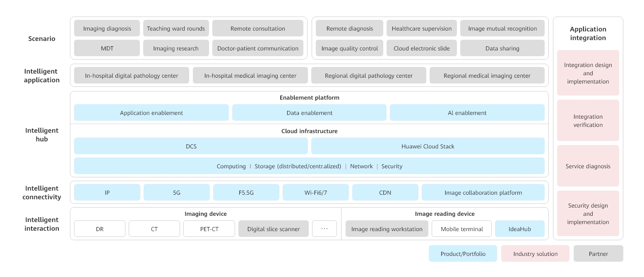Screen dimensions: 644x277
Task: Click Regional digital pathology center
Action: click(x=369, y=76)
